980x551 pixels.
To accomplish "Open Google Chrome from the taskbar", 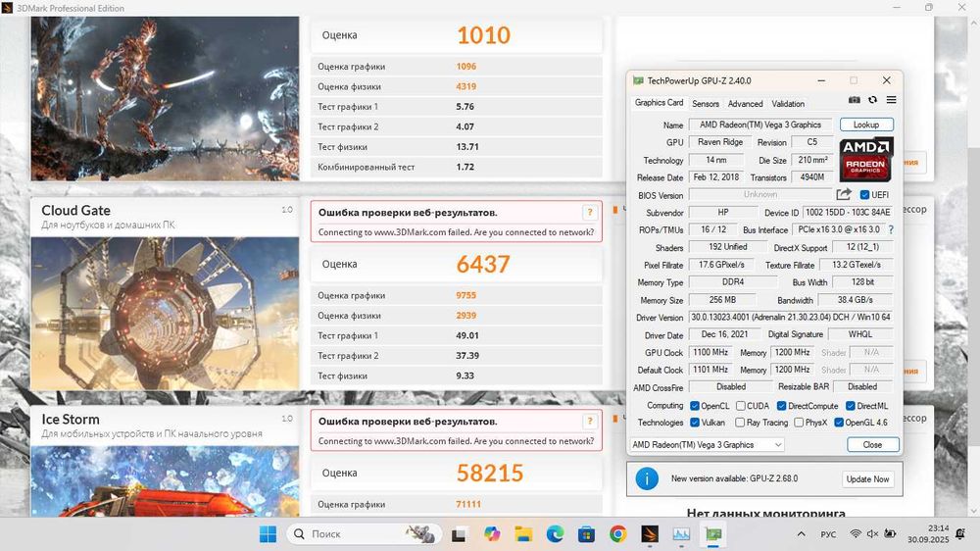I will pyautogui.click(x=618, y=534).
